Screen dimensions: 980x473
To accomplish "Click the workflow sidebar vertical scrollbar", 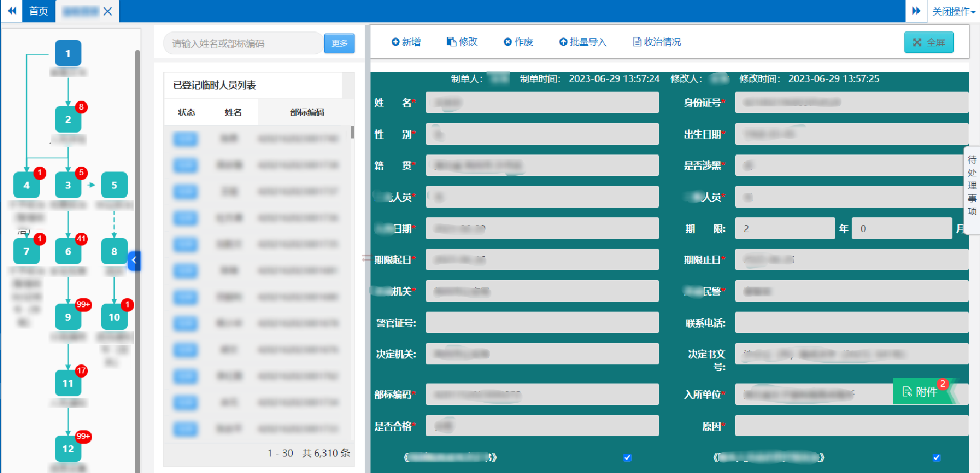I will point(137,261).
